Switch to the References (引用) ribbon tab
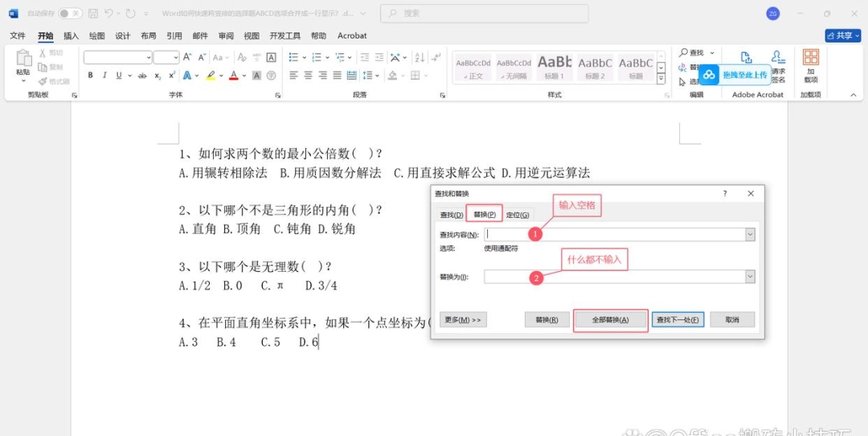 [174, 35]
